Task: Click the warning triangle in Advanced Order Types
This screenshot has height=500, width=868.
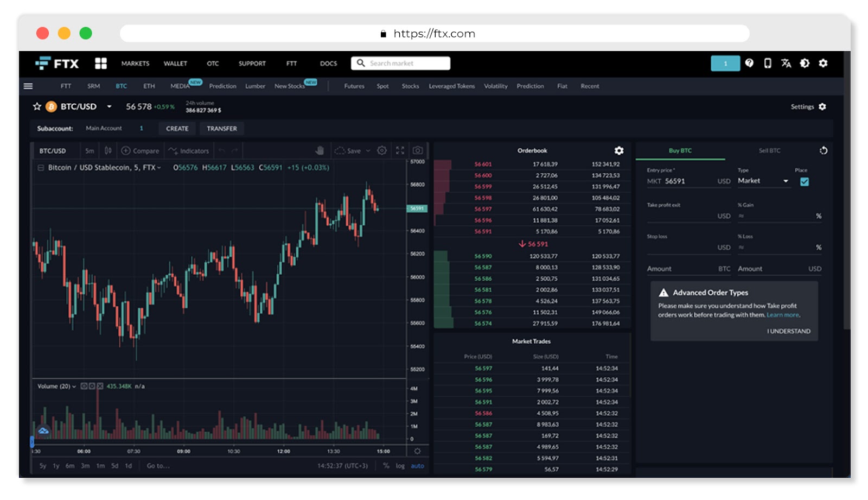Action: click(x=663, y=293)
